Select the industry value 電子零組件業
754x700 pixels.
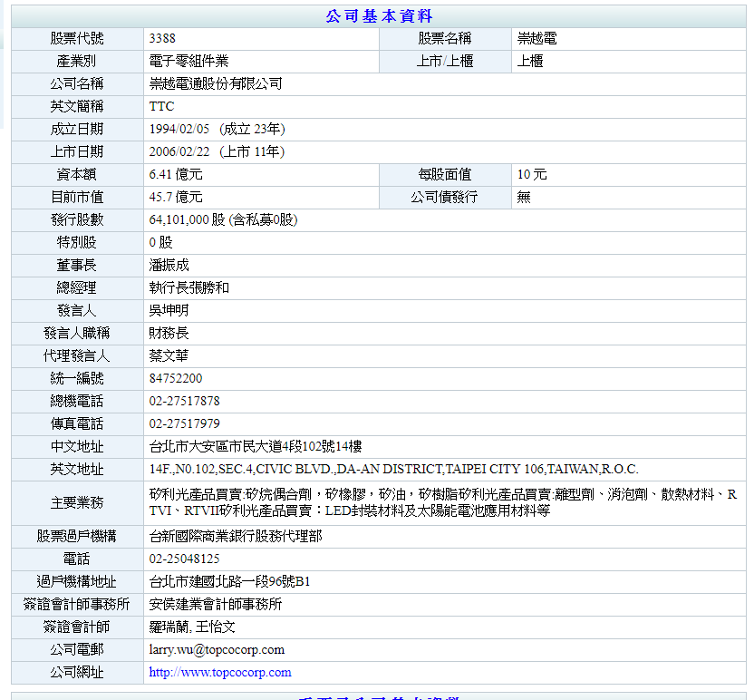(188, 61)
